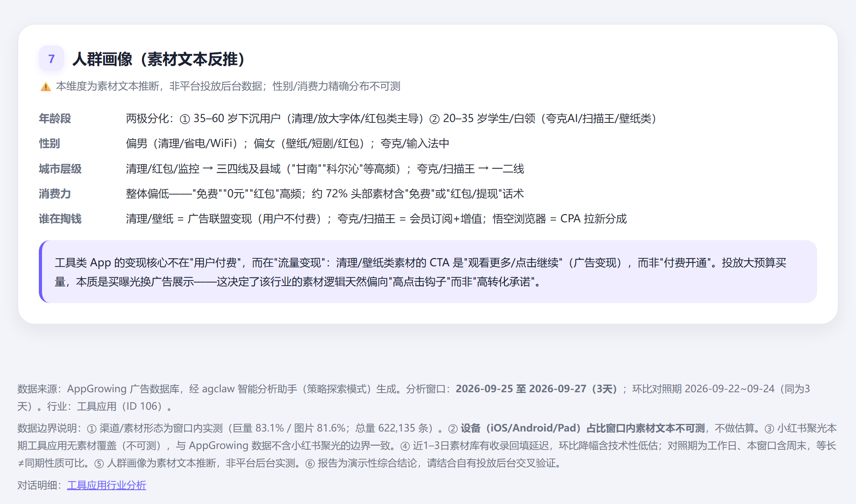Click the 性别 row label
Viewport: 856px width, 504px height.
click(x=50, y=143)
